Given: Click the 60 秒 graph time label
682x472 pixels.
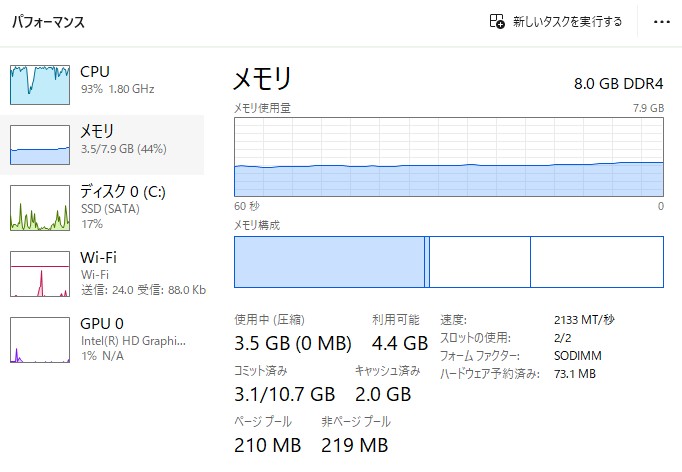Looking at the screenshot, I should click(x=247, y=206).
